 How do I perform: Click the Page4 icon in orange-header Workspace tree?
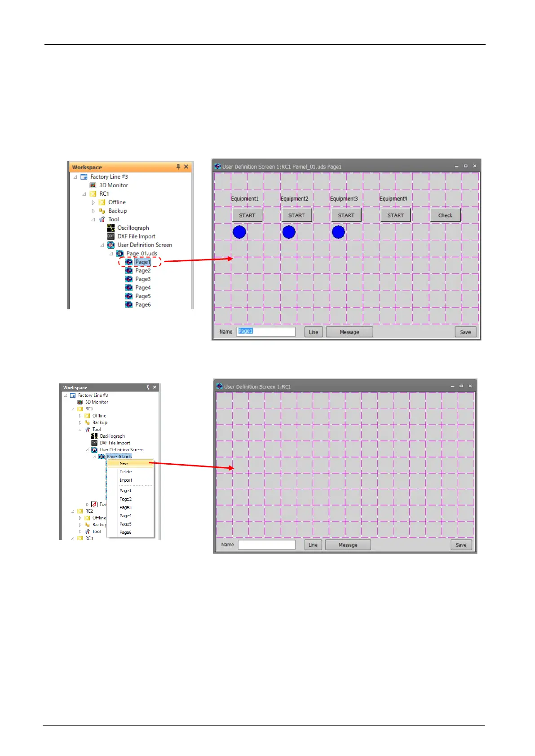[x=128, y=288]
